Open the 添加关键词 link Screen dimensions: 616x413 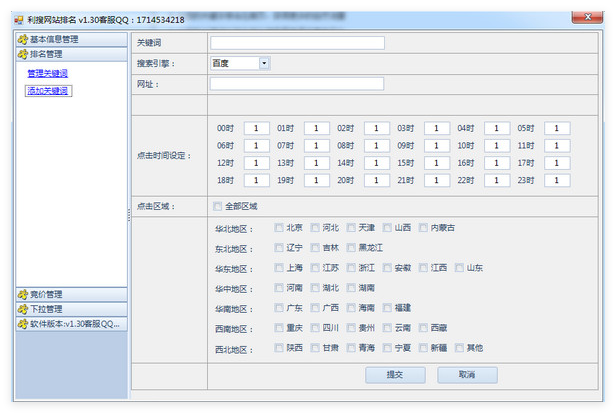tap(48, 91)
